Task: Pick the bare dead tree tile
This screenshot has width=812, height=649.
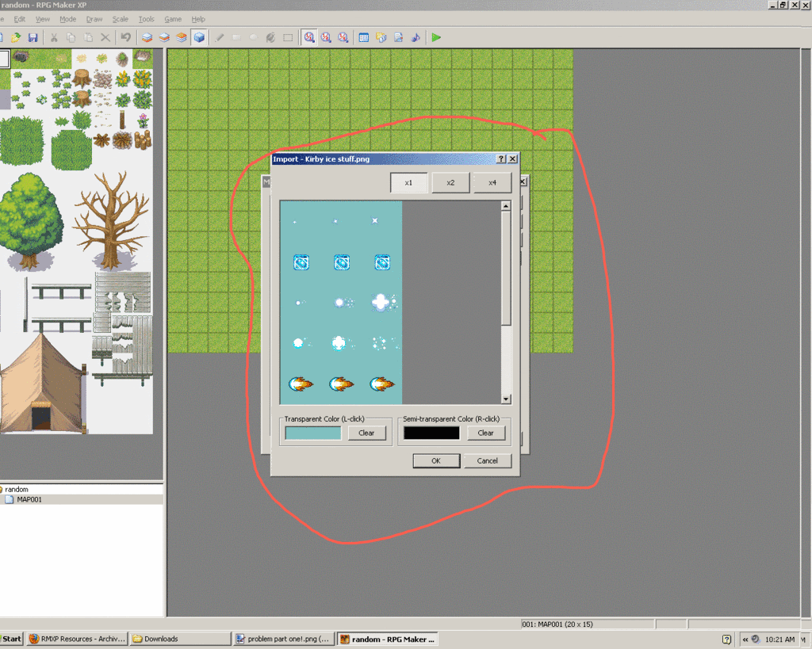Action: pos(111,220)
